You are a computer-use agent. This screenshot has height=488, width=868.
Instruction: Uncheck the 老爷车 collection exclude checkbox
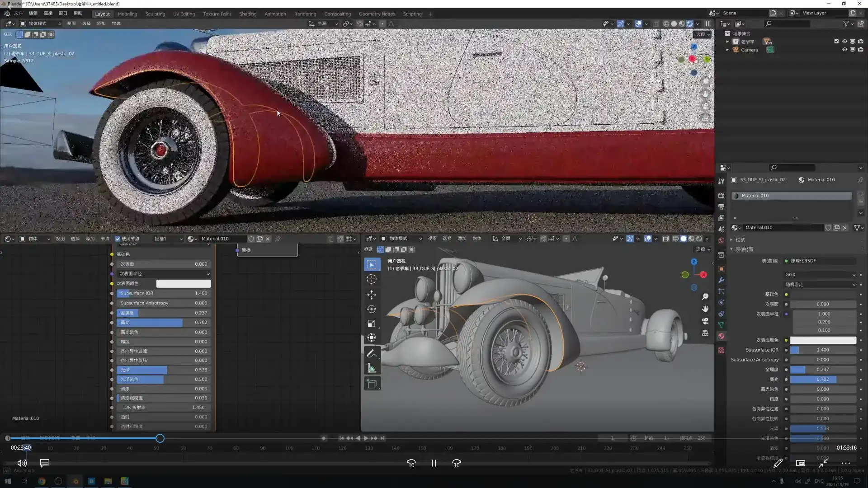[x=836, y=42]
